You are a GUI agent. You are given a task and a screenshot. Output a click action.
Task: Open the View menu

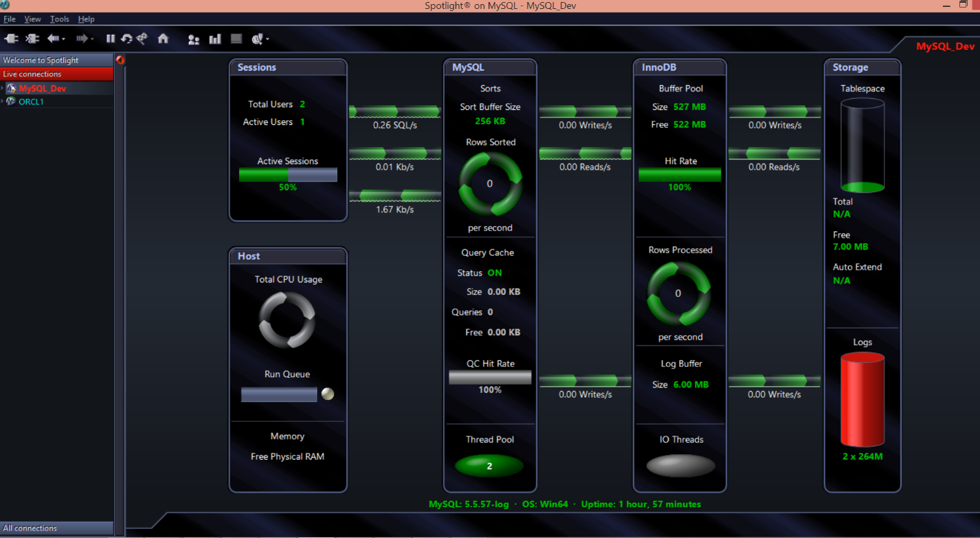pyautogui.click(x=32, y=19)
